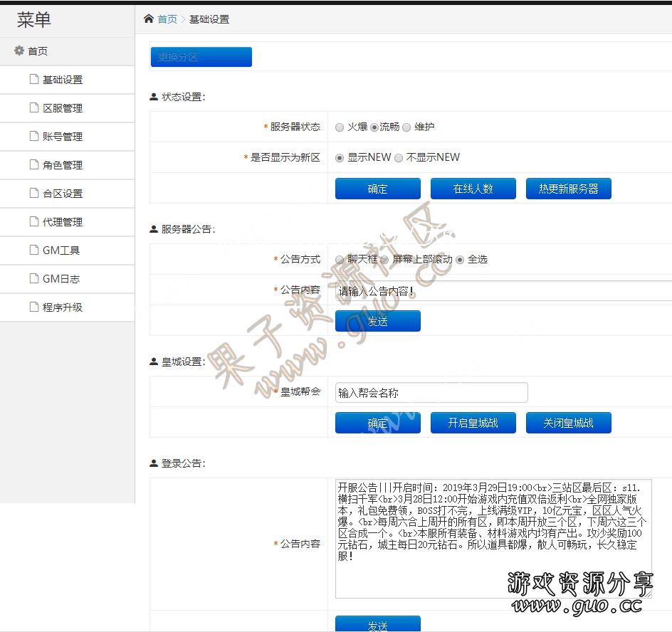
Task: Click the file icon next to 区服管理
Action: click(x=33, y=107)
